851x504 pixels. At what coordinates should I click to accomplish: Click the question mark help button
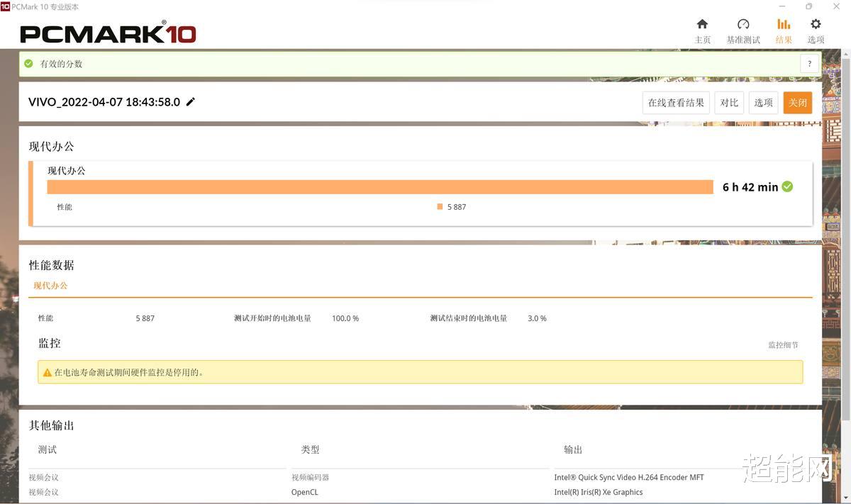pos(809,63)
